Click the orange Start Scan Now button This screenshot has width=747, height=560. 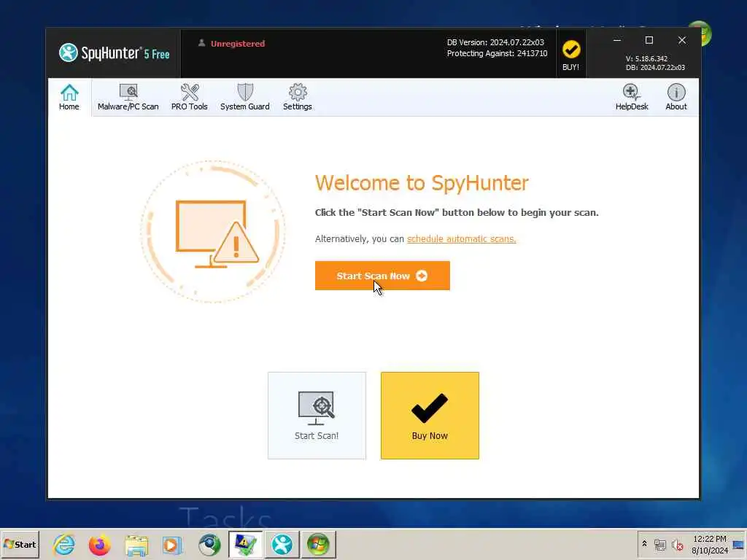point(382,276)
